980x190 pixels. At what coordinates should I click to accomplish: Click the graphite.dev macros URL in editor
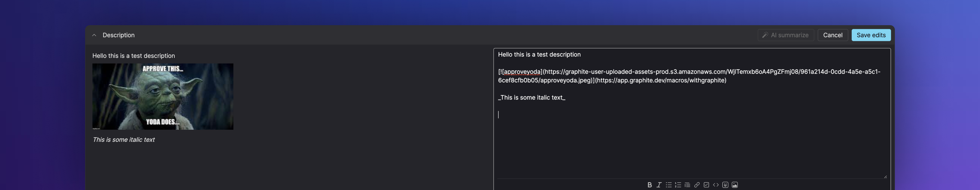point(661,80)
